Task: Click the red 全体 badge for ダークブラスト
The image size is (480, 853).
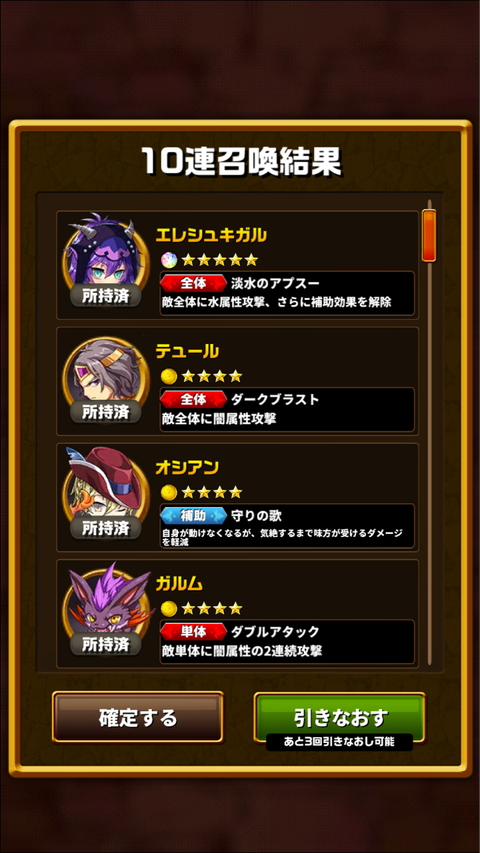Action: [193, 400]
